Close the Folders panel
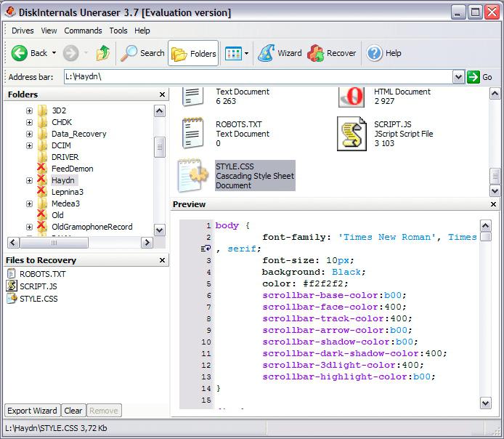This screenshot has height=439, width=504. coord(163,94)
